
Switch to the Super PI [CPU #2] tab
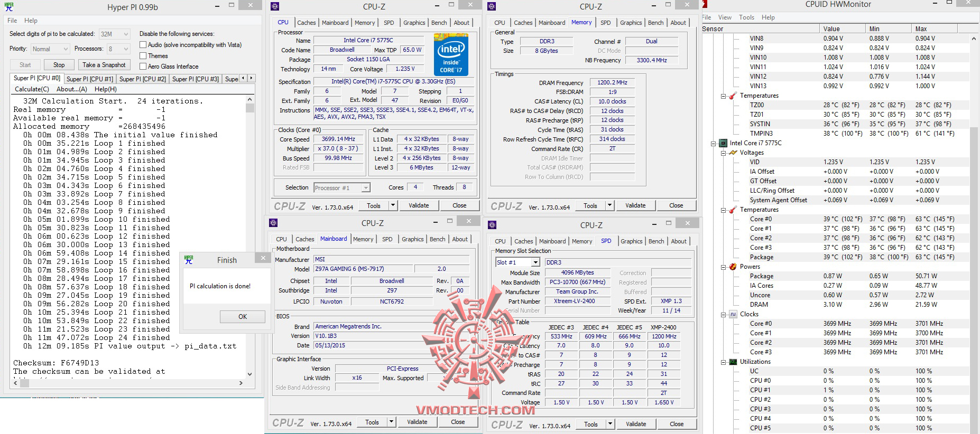[x=143, y=79]
